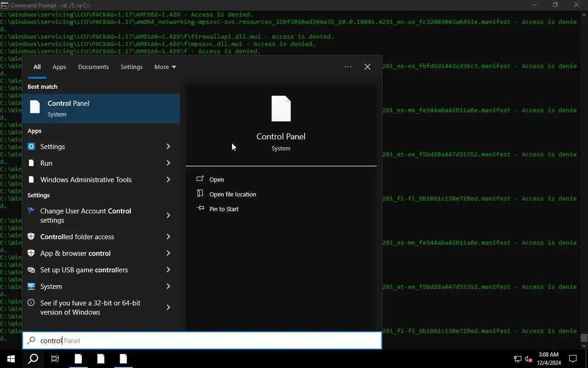Switch to the Documents search tab
This screenshot has width=588, height=368.
tap(93, 67)
